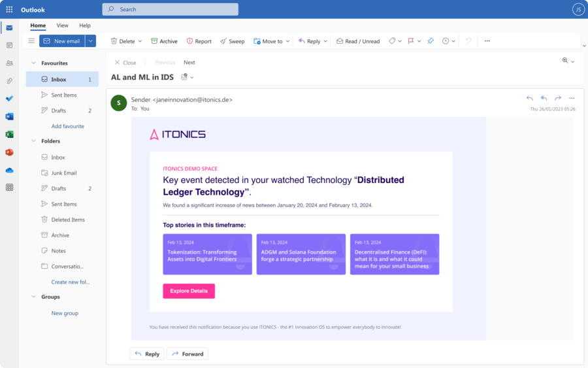Screen dimensions: 588x368
Task: Click Create new folder link
Action: click(71, 282)
